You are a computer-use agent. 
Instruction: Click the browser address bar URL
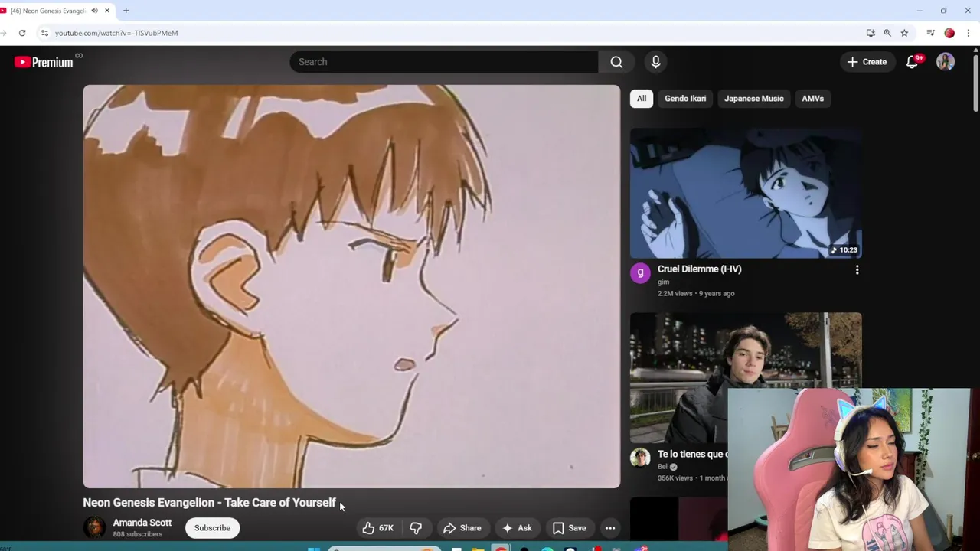(x=116, y=33)
